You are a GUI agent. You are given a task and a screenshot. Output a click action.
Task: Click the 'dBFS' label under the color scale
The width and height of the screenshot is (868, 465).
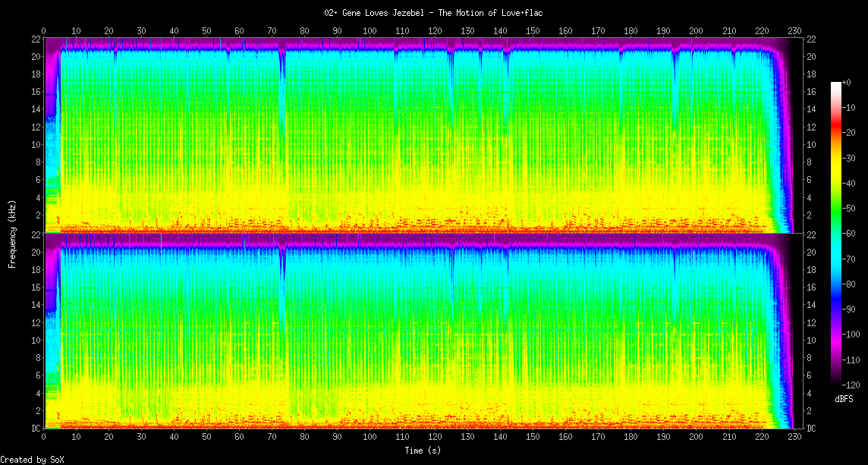pyautogui.click(x=844, y=399)
